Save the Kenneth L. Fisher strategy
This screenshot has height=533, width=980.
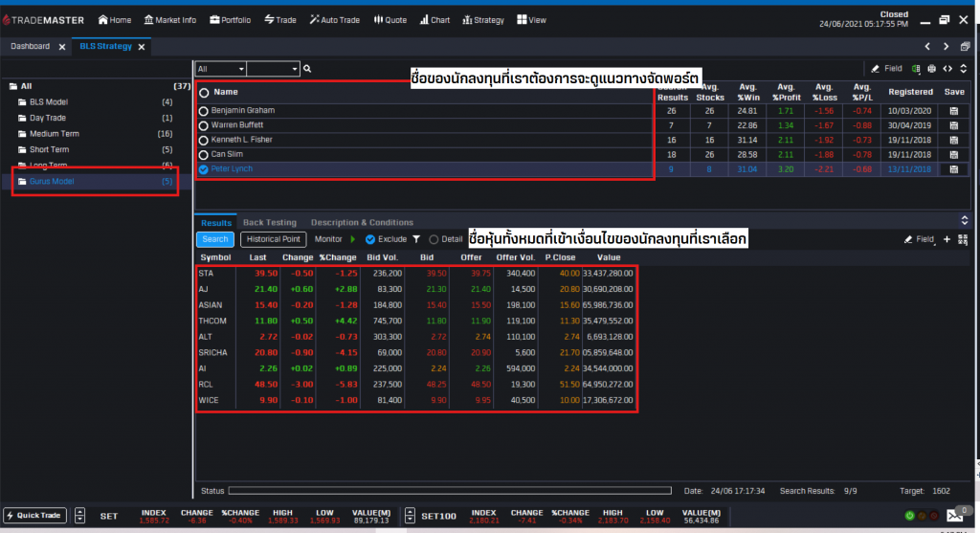(x=954, y=140)
